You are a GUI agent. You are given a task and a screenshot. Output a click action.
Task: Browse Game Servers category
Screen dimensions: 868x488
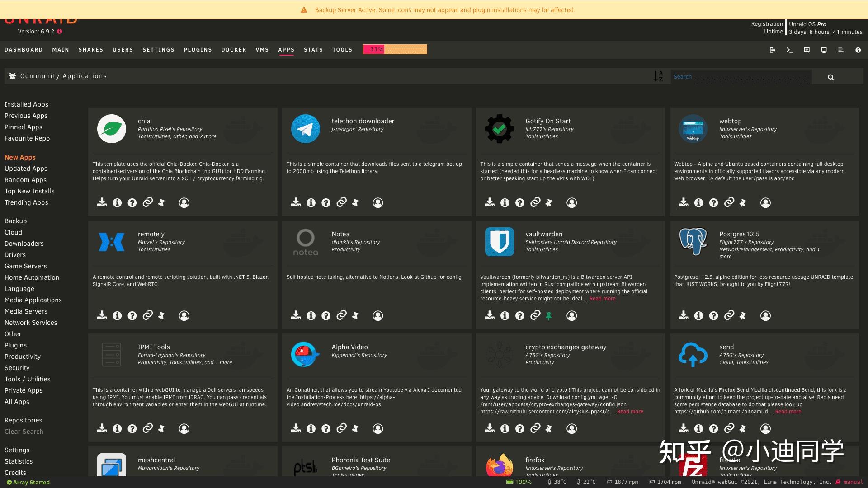pos(25,266)
